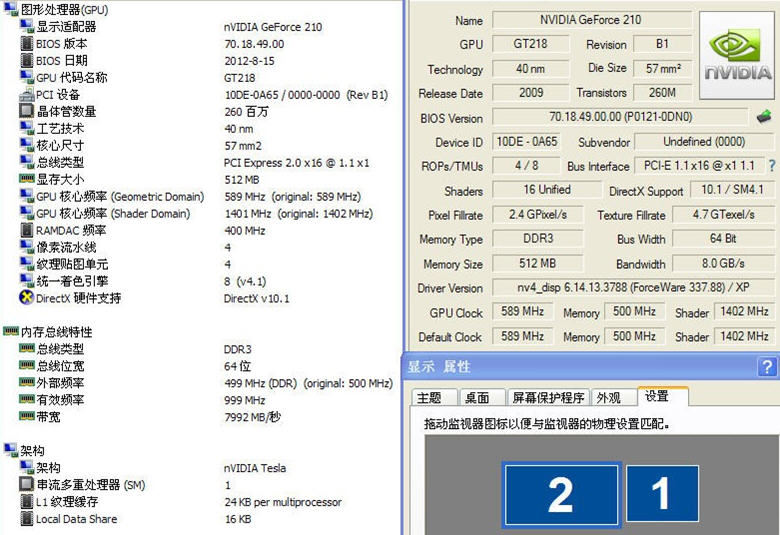Click the Bandwidth 8.0 GB/s field
The image size is (780, 535).
point(723,263)
